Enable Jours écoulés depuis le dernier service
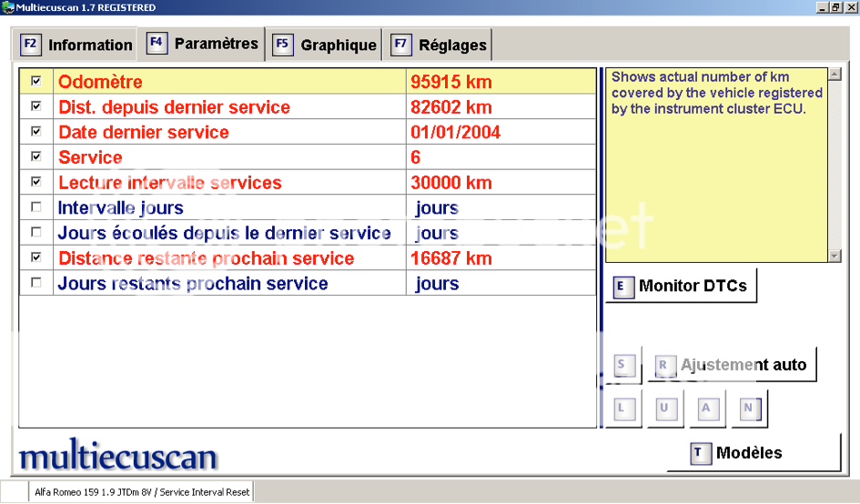The image size is (860, 504). [x=36, y=232]
